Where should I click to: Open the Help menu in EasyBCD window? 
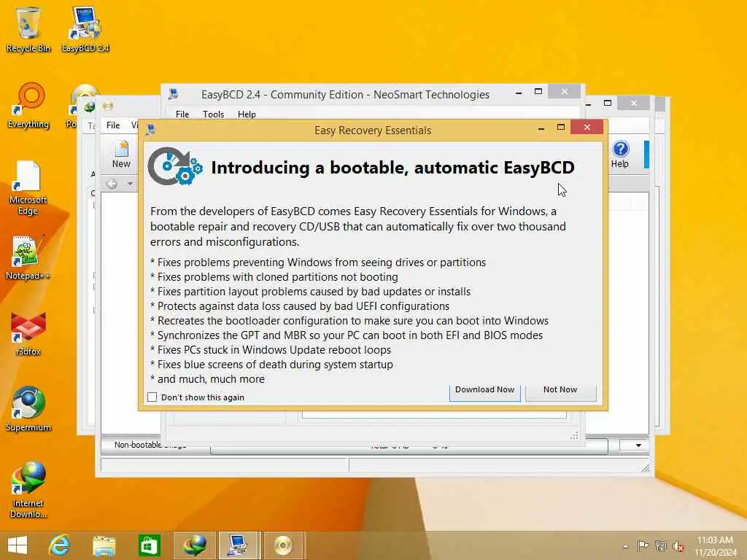(x=247, y=114)
